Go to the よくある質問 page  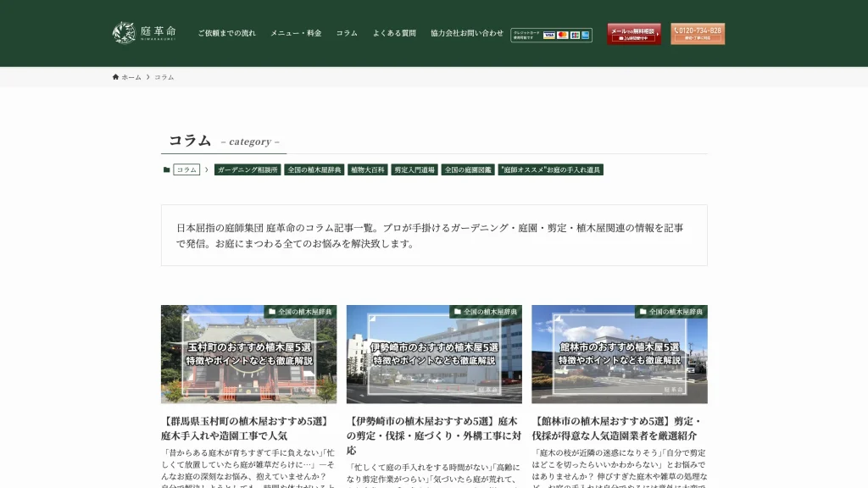394,34
